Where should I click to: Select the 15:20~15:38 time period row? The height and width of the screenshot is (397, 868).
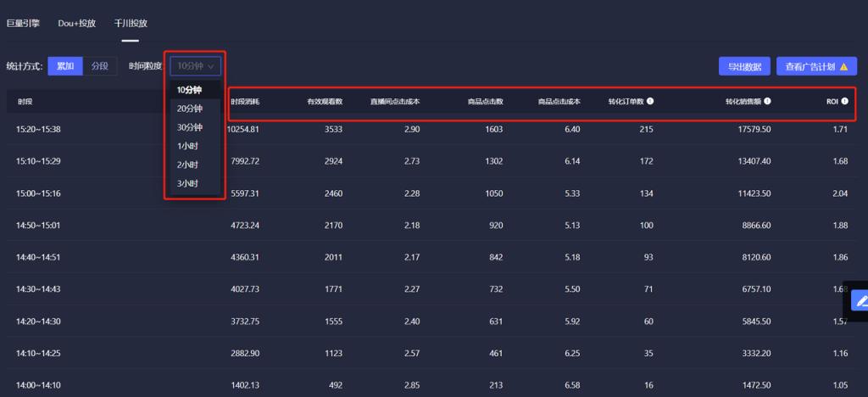pyautogui.click(x=431, y=129)
